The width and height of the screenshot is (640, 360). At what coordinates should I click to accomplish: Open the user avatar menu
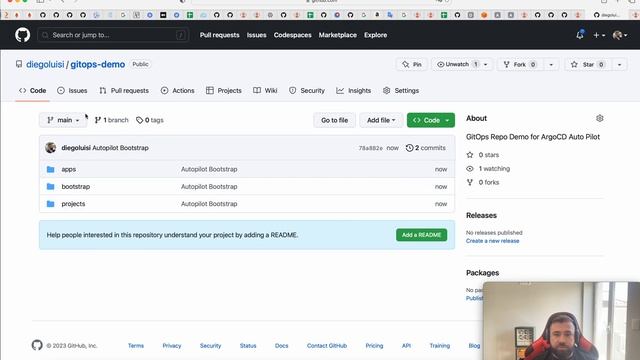click(x=620, y=36)
